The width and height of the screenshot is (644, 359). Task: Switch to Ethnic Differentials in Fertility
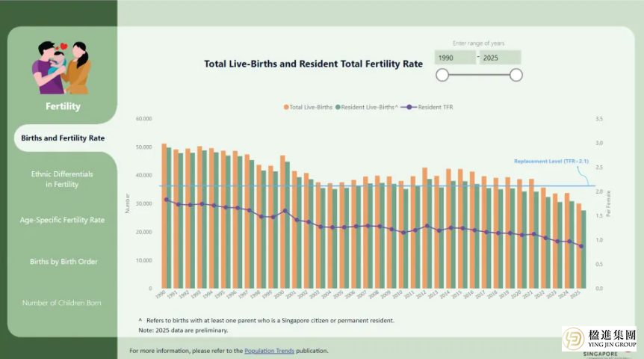click(63, 179)
